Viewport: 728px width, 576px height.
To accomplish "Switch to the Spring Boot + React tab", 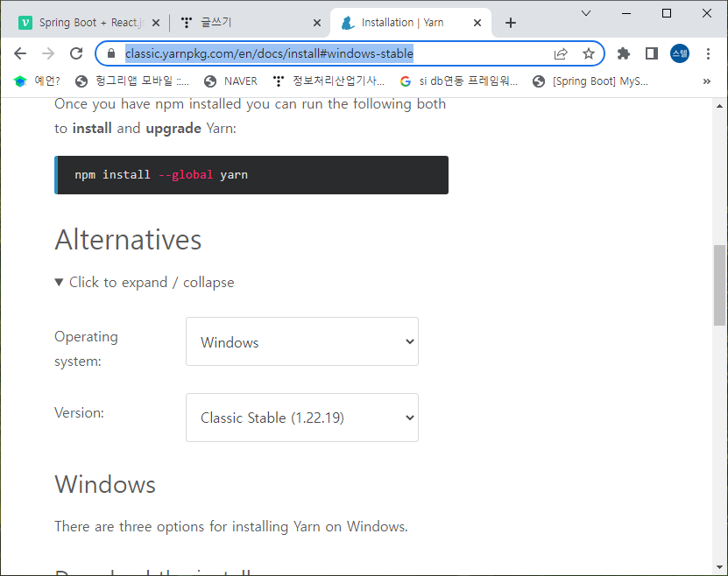I will click(88, 24).
